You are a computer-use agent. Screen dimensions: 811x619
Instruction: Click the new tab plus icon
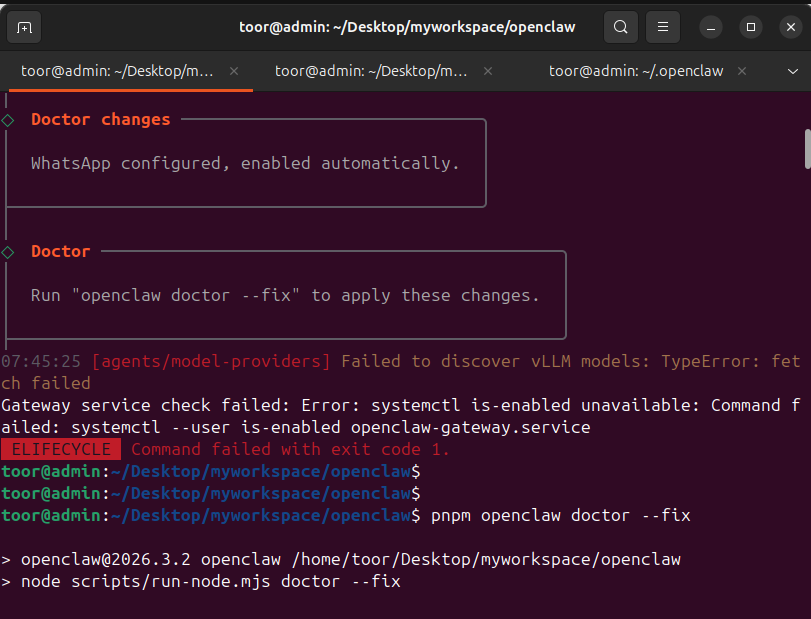pos(24,27)
